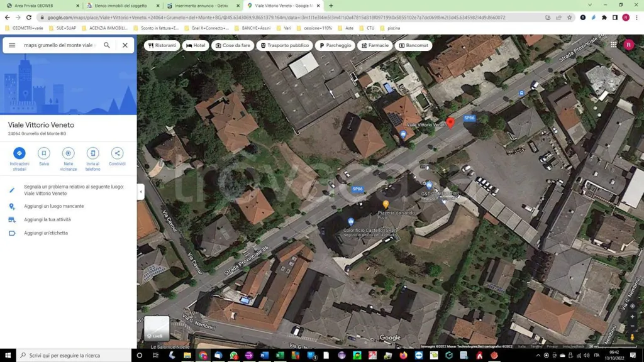Screen dimensions: 644x362
Task: Open the Google apps grid icon
Action: click(x=613, y=45)
